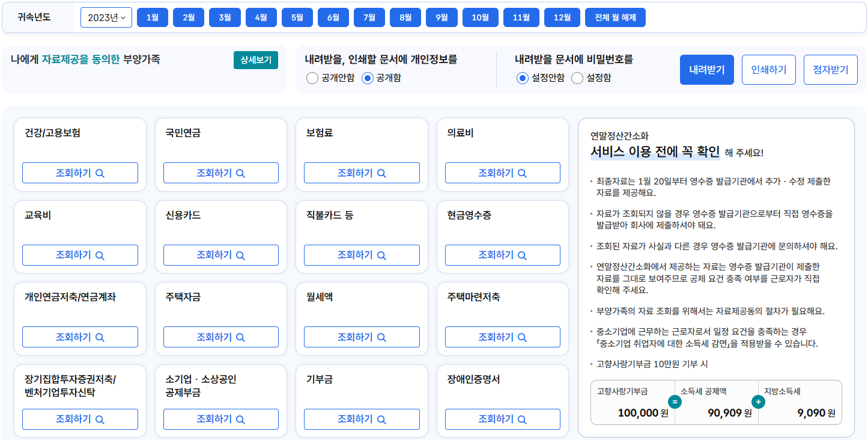Click the magnifier icon in the 교육비 card
The height and width of the screenshot is (440, 868).
(100, 255)
